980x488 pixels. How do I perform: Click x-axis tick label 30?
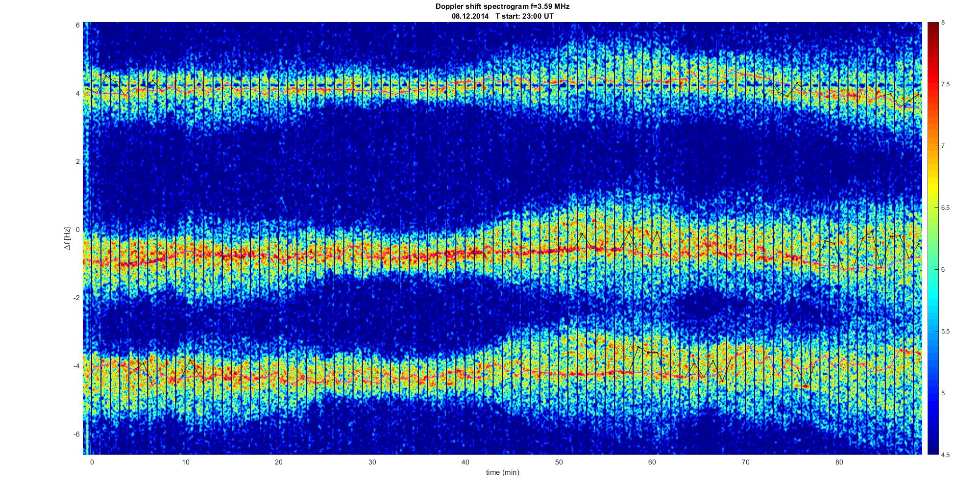pos(372,462)
